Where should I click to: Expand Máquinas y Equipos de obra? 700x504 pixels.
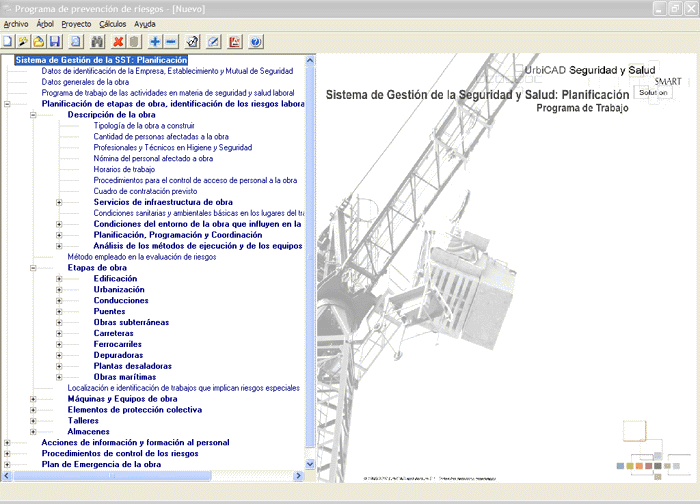33,399
